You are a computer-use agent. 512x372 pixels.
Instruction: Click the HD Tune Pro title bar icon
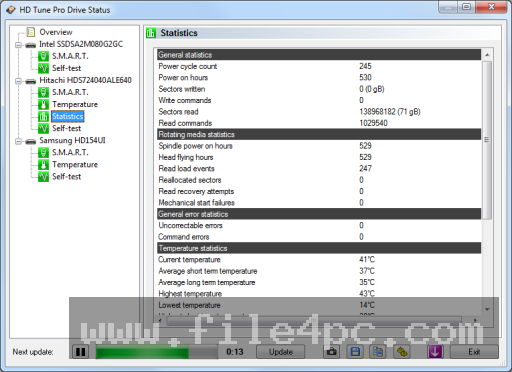11,10
